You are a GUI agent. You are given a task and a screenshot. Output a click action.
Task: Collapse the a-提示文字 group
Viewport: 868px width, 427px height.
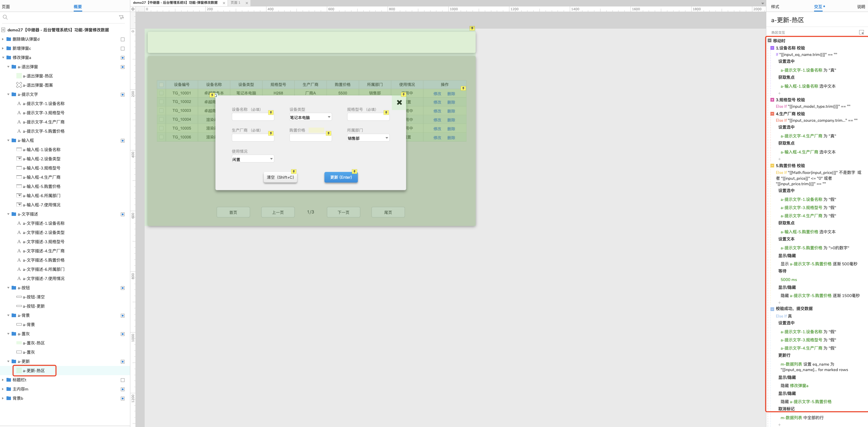pos(8,94)
